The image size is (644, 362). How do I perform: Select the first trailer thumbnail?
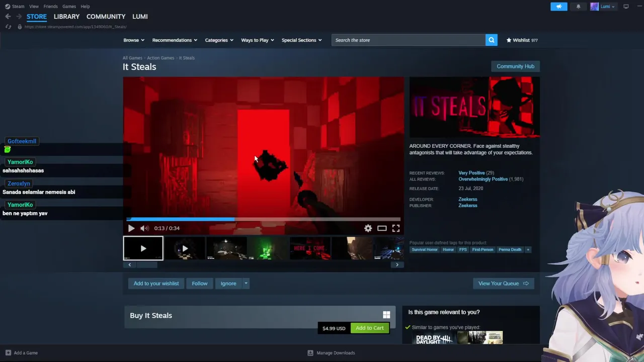tap(143, 248)
